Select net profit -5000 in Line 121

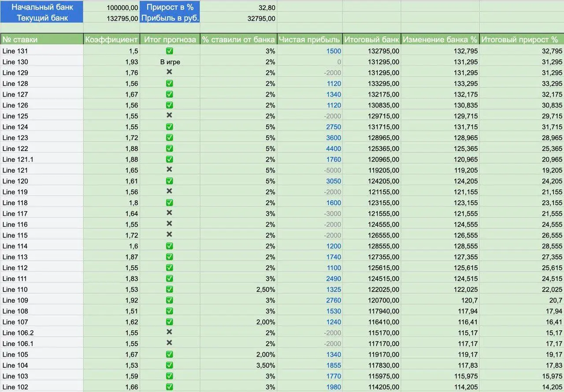(x=332, y=170)
